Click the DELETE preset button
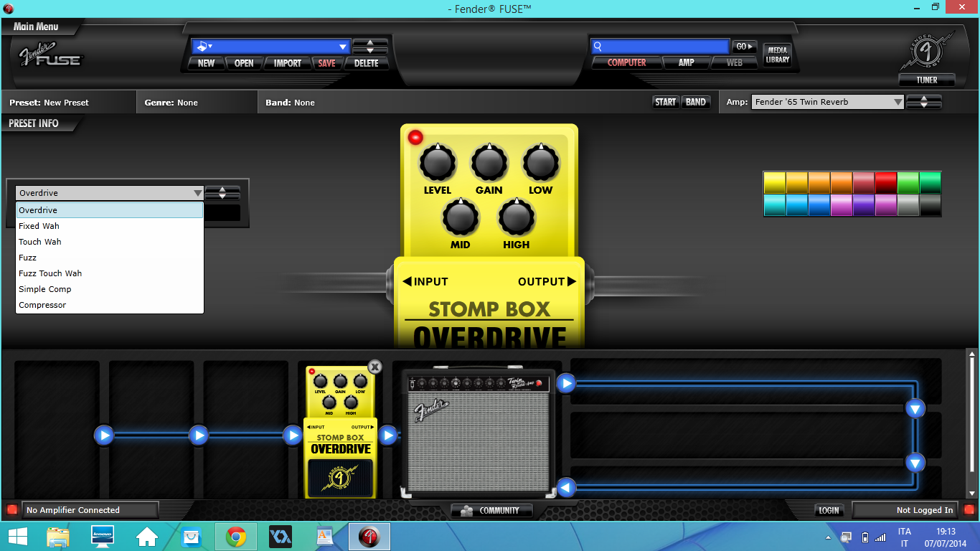Screen dimensions: 980x551 pos(366,63)
